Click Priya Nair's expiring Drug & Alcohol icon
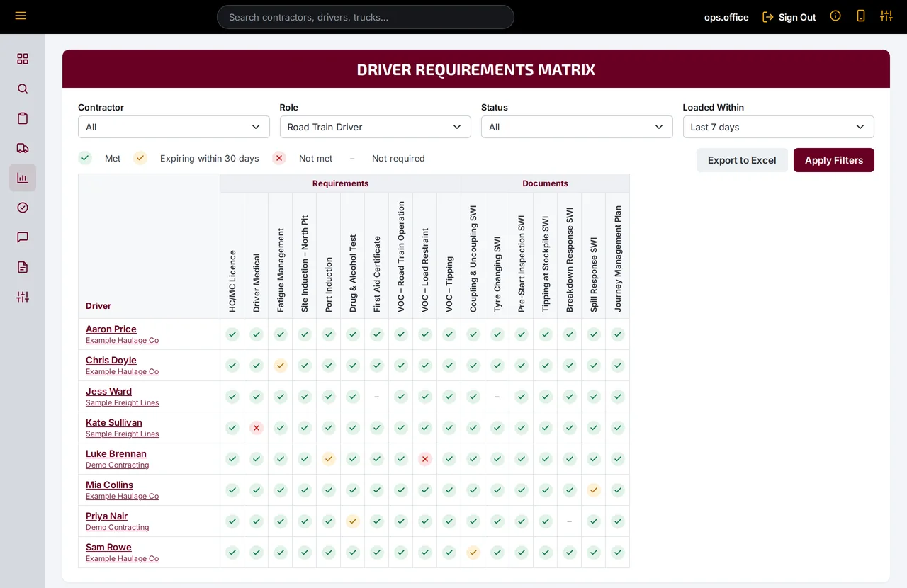The height and width of the screenshot is (588, 907). [353, 521]
